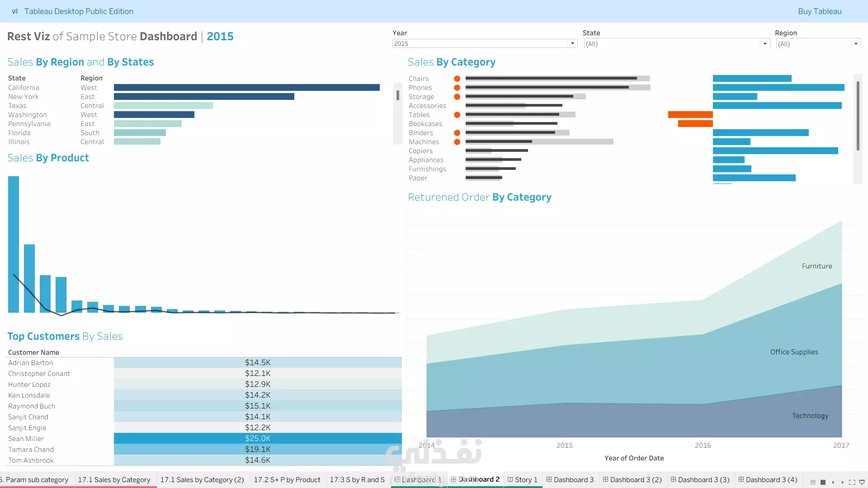Click the announcement megaphone icon
Image resolution: width=868 pixels, height=488 pixels.
(x=15, y=11)
